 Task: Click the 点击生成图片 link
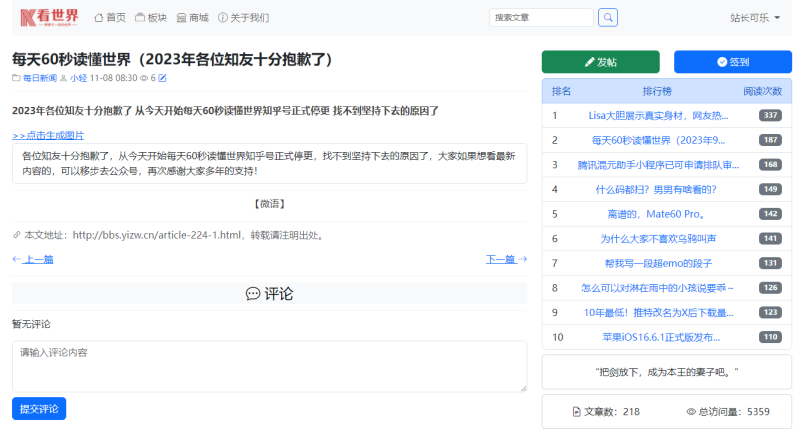point(48,135)
